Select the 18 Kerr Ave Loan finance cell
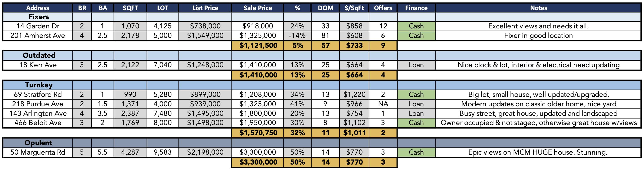The width and height of the screenshot is (644, 170). 416,65
